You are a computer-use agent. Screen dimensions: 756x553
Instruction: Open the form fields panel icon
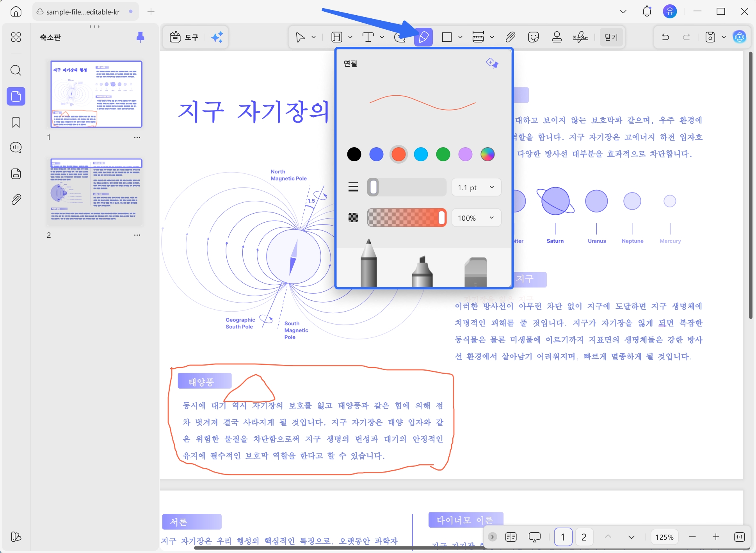click(x=16, y=173)
